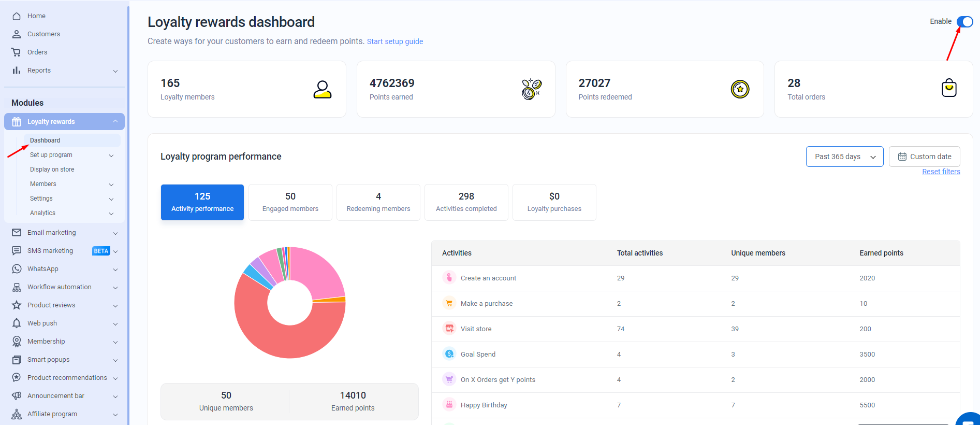Viewport: 980px width, 425px height.
Task: Click the Points earned coins icon
Action: pos(531,89)
